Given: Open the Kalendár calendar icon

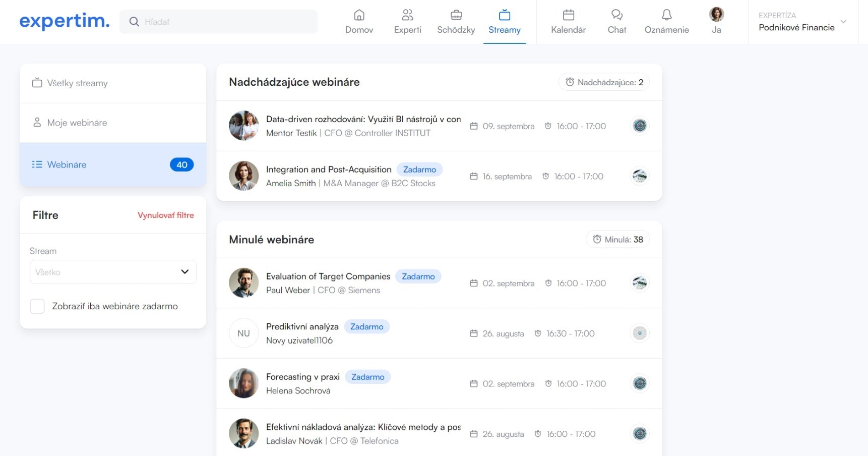Looking at the screenshot, I should click(x=568, y=15).
